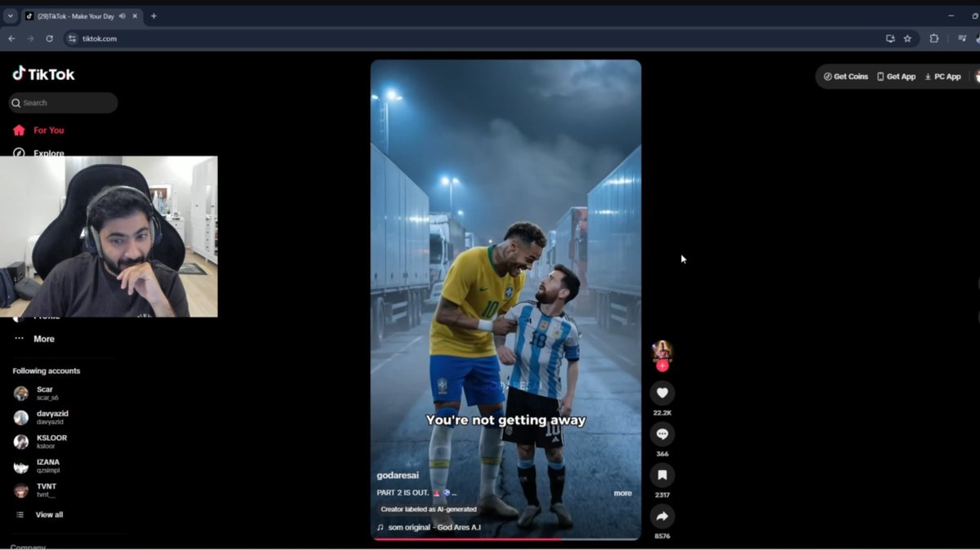Open browser extensions puzzle icon
Screen dimensions: 980x550
[934, 38]
